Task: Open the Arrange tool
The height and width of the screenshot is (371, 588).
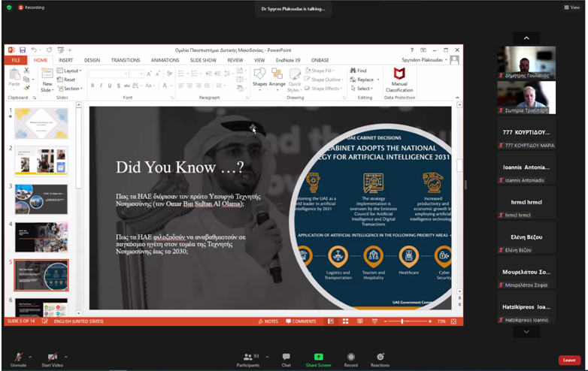Action: [x=277, y=80]
